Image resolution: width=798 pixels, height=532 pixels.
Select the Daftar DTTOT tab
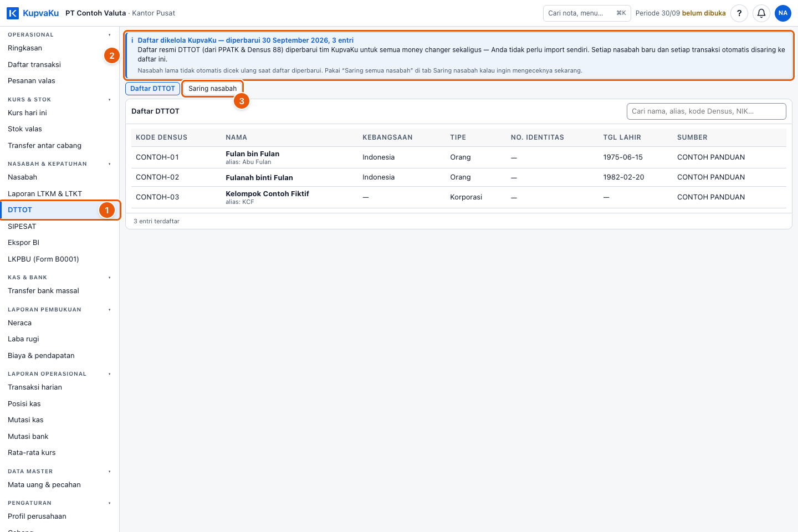point(152,89)
